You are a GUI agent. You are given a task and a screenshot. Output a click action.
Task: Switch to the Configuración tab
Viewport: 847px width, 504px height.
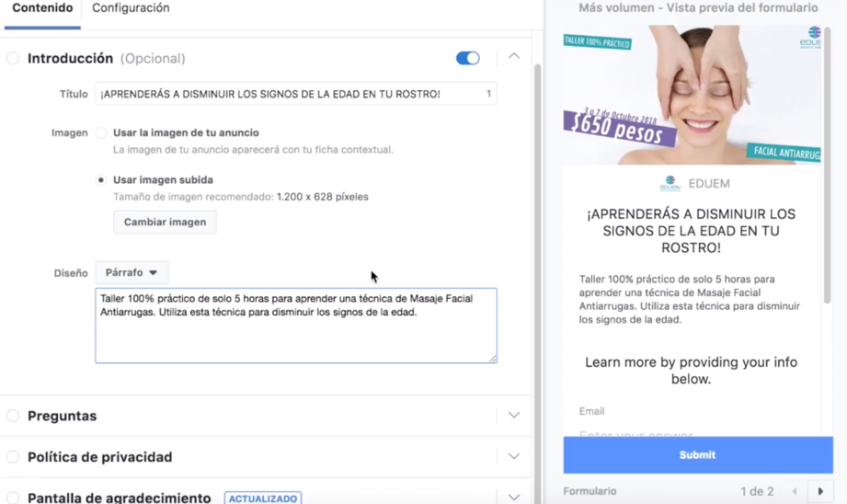click(x=131, y=8)
